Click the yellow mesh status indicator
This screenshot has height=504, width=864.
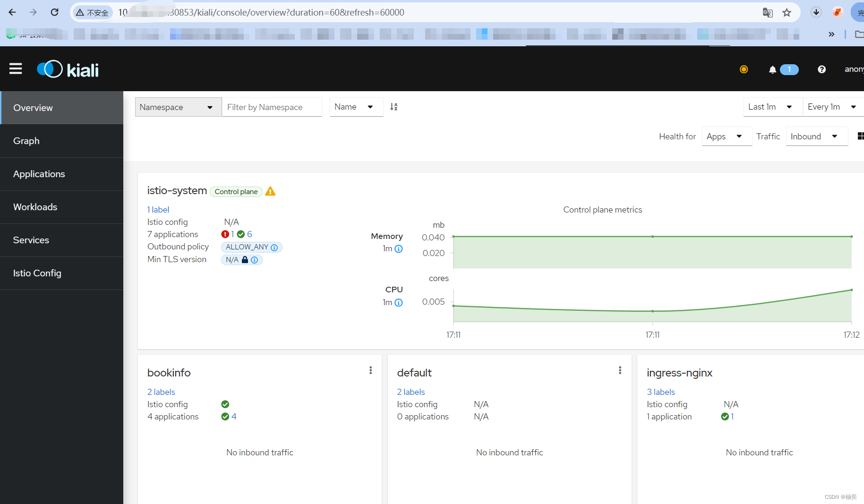point(744,69)
